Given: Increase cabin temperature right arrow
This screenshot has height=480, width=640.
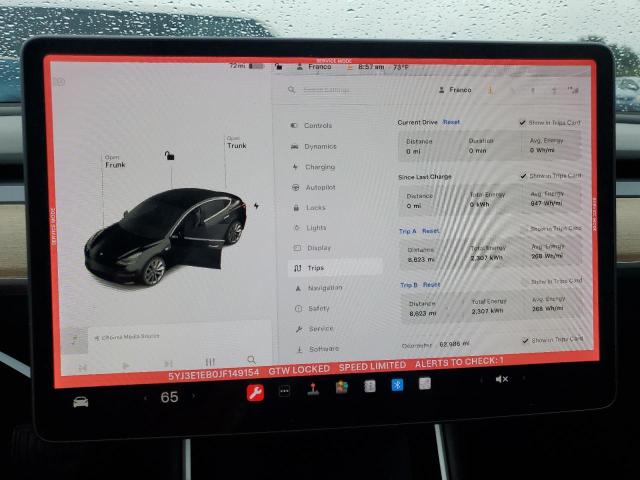Looking at the screenshot, I should 193,396.
